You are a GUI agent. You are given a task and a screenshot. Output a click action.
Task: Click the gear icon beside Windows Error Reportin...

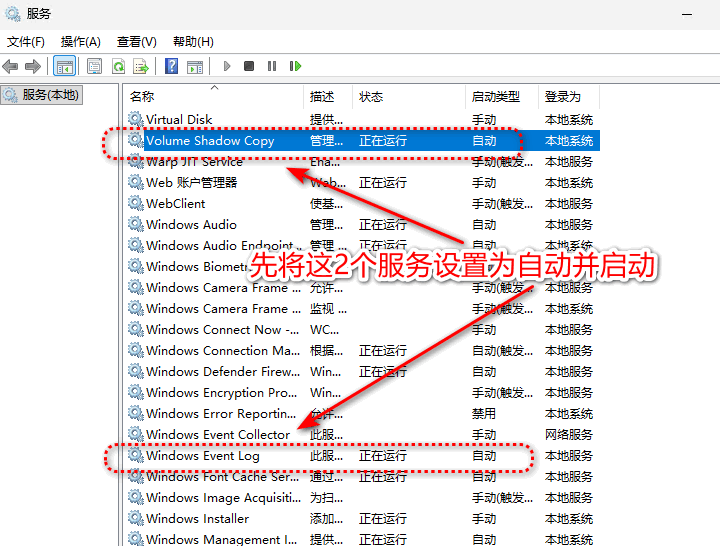coord(135,413)
